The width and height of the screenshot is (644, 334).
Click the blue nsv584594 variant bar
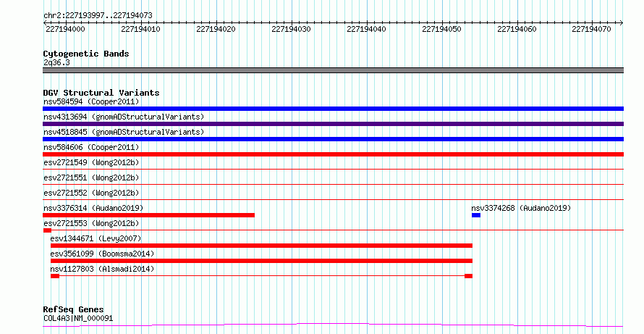pyautogui.click(x=333, y=109)
